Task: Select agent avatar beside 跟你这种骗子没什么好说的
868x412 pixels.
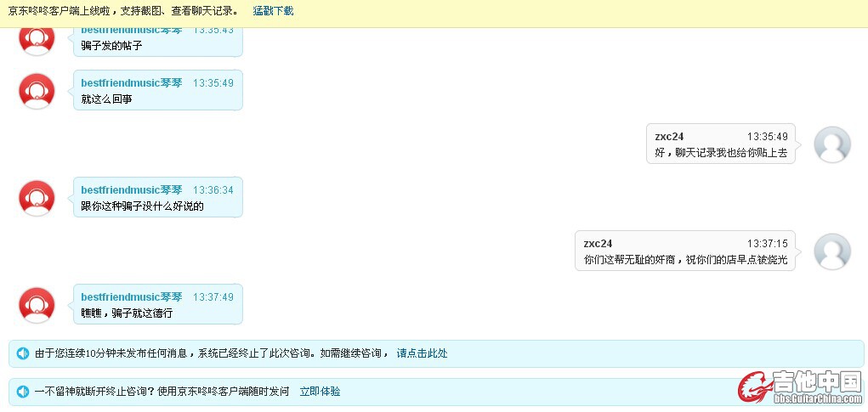Action: (x=37, y=198)
